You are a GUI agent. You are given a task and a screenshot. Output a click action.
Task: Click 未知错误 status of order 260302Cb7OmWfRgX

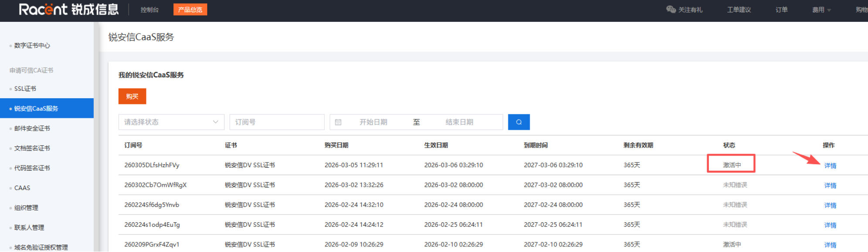click(x=735, y=185)
